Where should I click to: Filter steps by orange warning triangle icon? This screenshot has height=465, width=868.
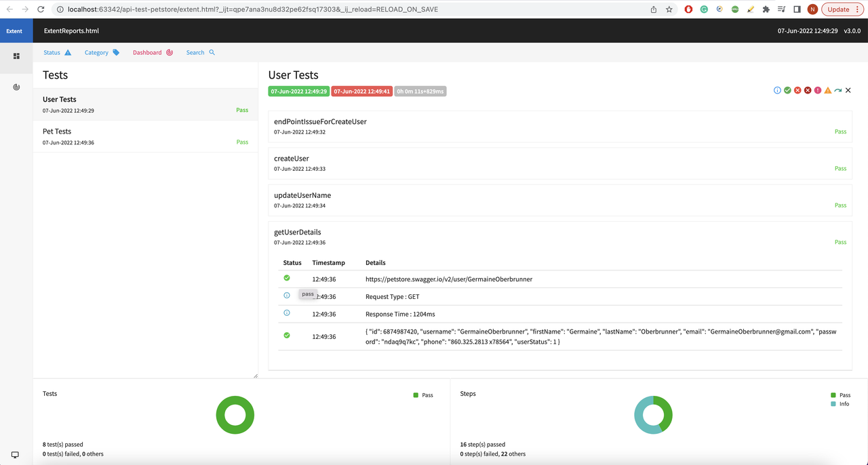click(x=828, y=90)
